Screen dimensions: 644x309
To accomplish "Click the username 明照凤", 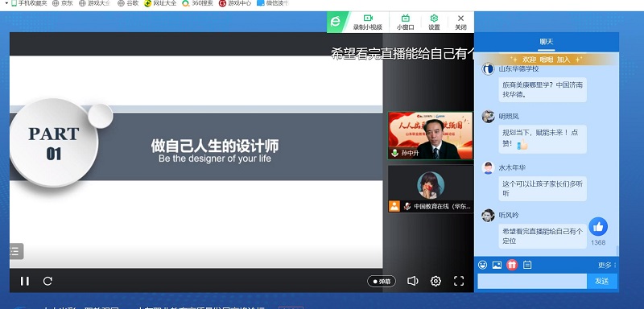I will pos(509,117).
